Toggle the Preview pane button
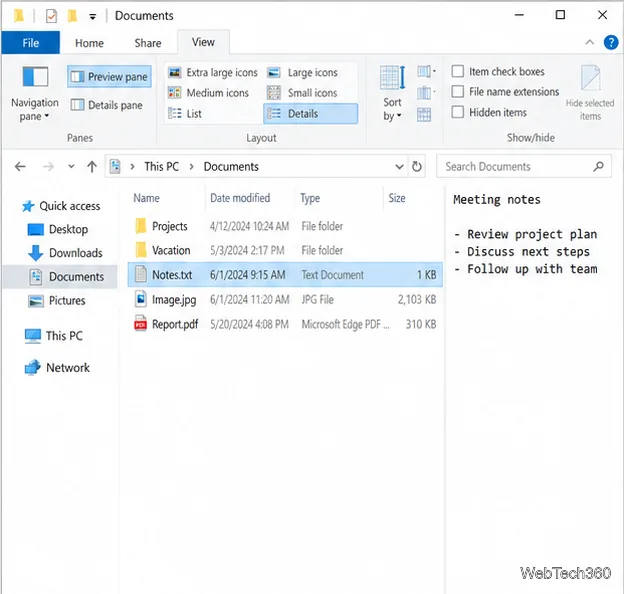Image resolution: width=624 pixels, height=594 pixels. [109, 76]
